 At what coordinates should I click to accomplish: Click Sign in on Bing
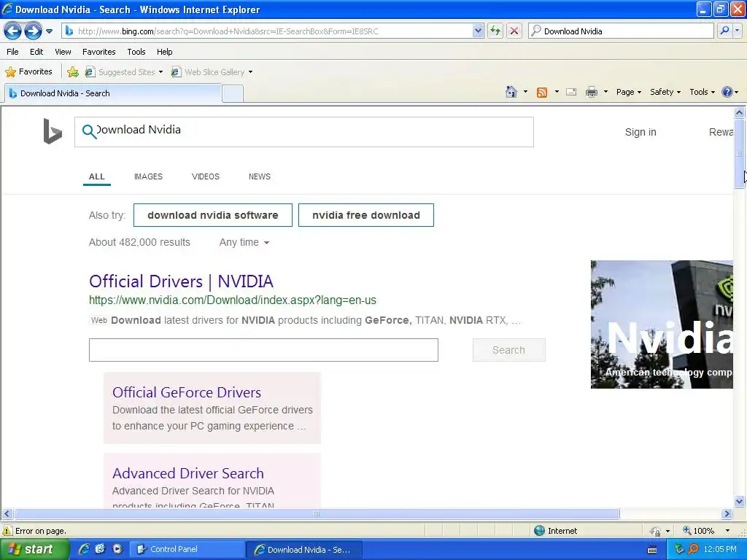640,132
